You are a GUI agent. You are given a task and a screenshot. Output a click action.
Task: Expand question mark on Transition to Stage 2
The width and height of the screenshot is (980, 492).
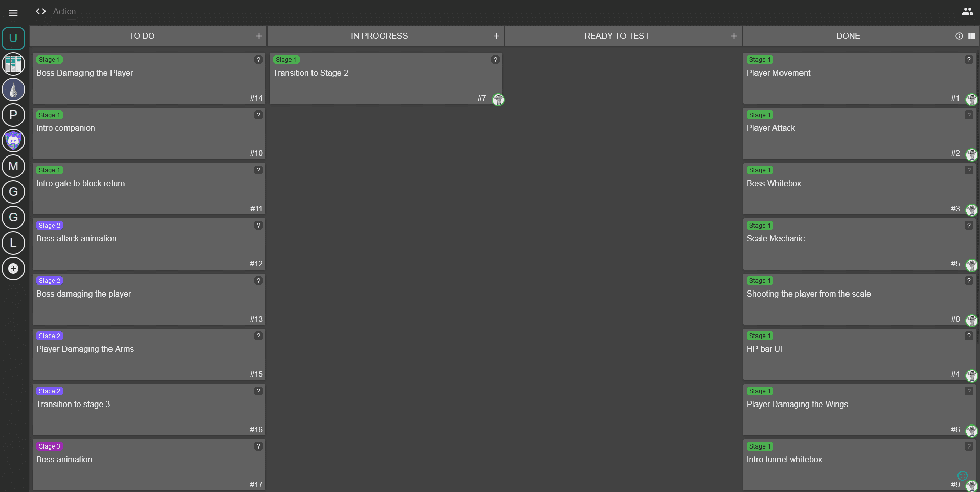pos(495,60)
